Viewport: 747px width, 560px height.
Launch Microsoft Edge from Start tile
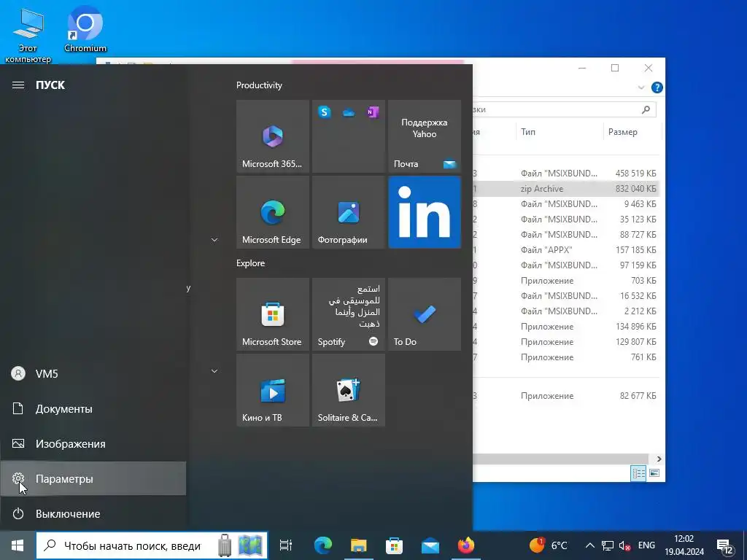[x=273, y=212]
